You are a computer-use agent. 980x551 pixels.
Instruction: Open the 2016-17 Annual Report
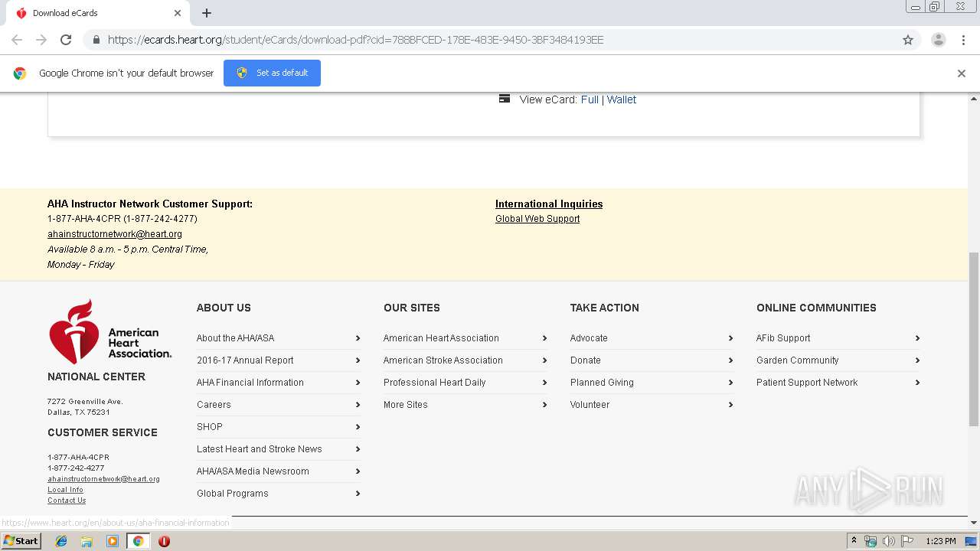[245, 360]
